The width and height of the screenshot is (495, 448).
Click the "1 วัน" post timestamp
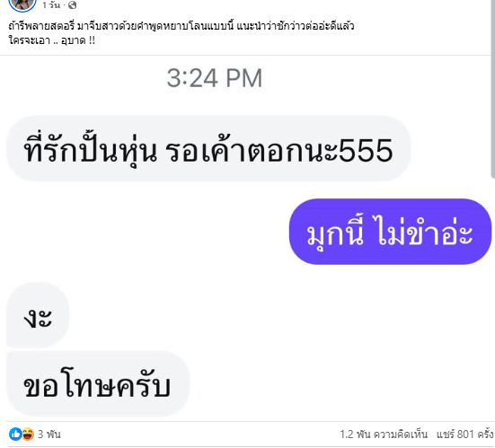tap(51, 5)
